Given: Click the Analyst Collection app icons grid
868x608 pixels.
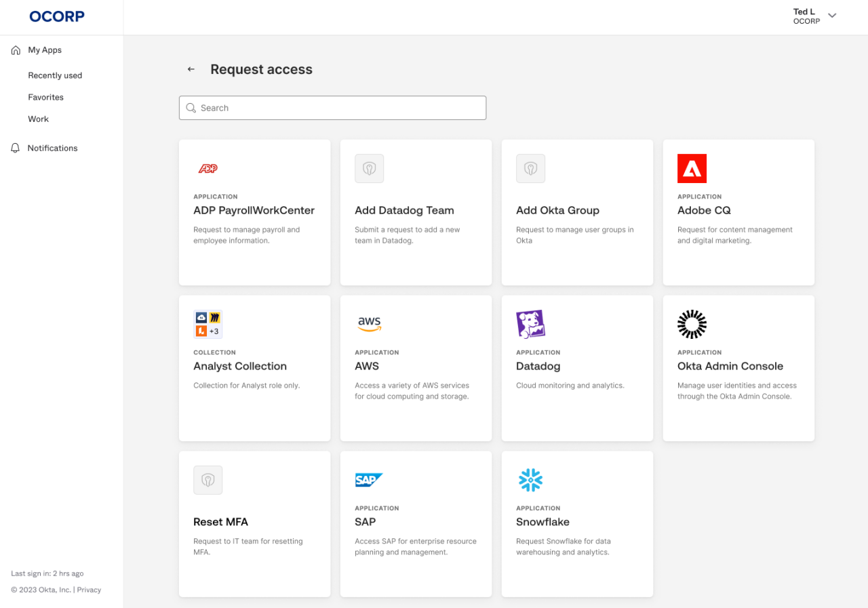Looking at the screenshot, I should (x=208, y=325).
